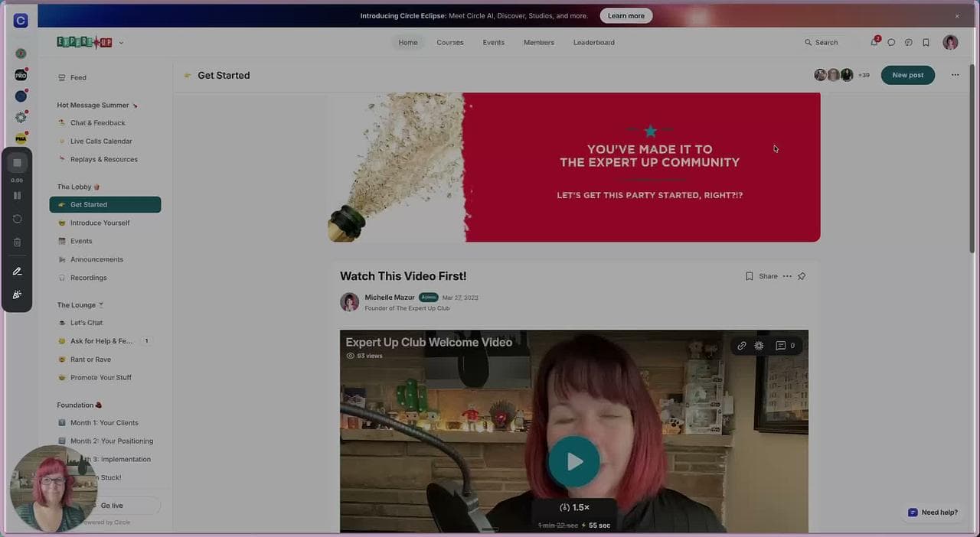
Task: Open the Live Calls Calendar space
Action: click(x=106, y=141)
